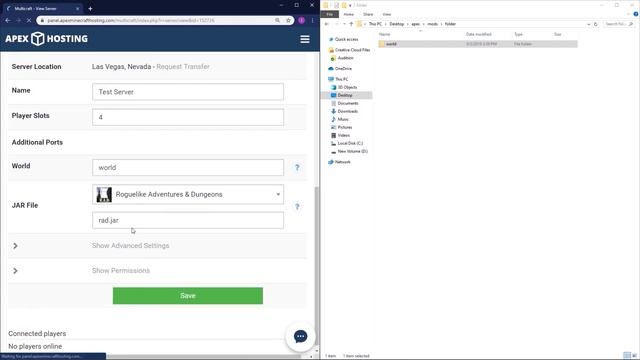Open the View ribbon tab
The height and width of the screenshot is (360, 640).
tap(387, 14)
